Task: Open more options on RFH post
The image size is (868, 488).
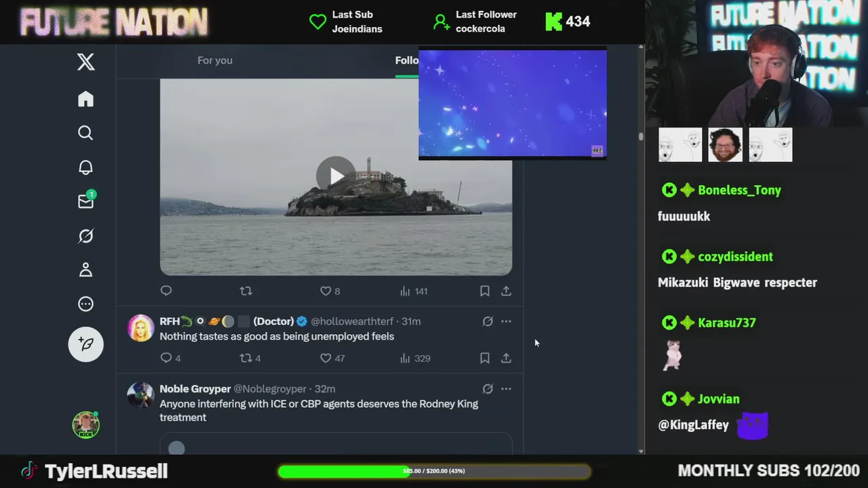Action: (506, 321)
